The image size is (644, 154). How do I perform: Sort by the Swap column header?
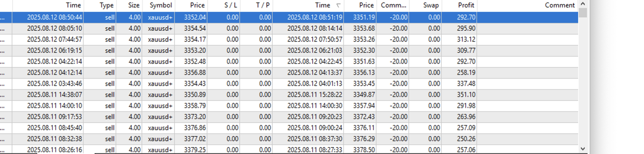coord(431,5)
